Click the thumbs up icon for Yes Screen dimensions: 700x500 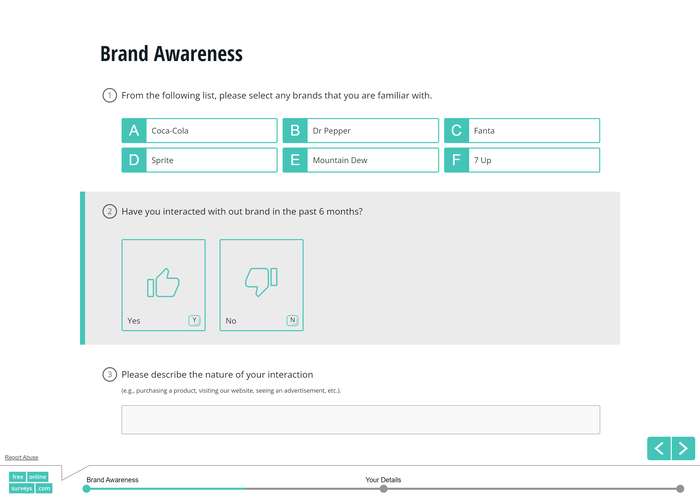pyautogui.click(x=163, y=284)
